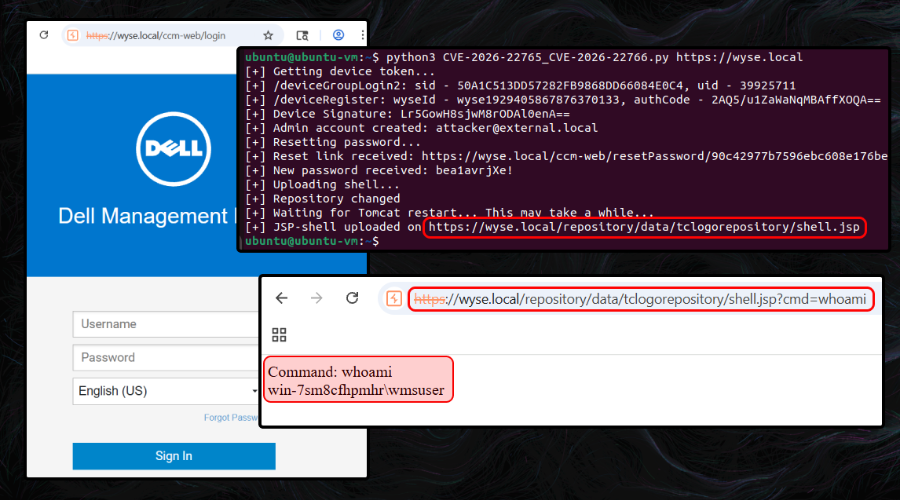Image resolution: width=900 pixels, height=500 pixels.
Task: Open the three-dot browser menu
Action: click(362, 35)
